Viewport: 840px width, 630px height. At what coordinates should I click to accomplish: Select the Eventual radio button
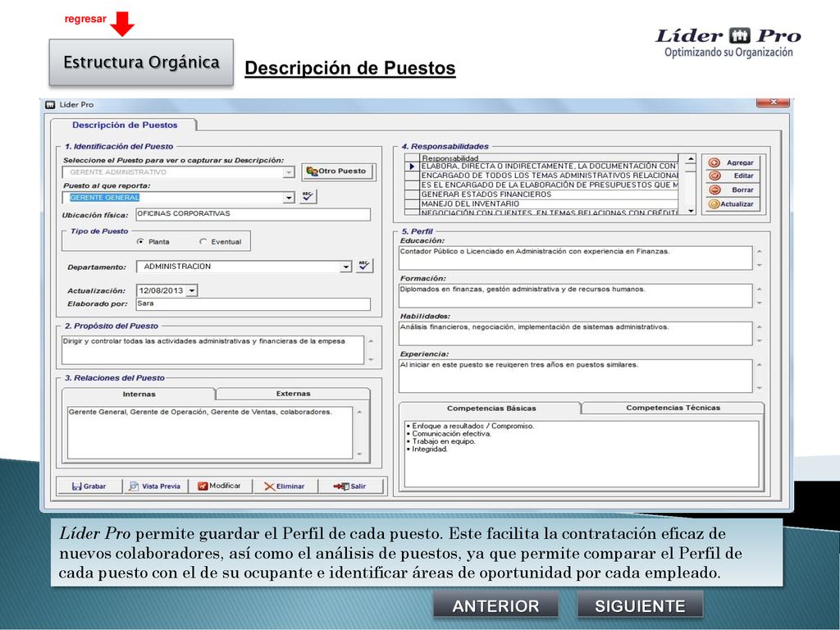(x=203, y=242)
